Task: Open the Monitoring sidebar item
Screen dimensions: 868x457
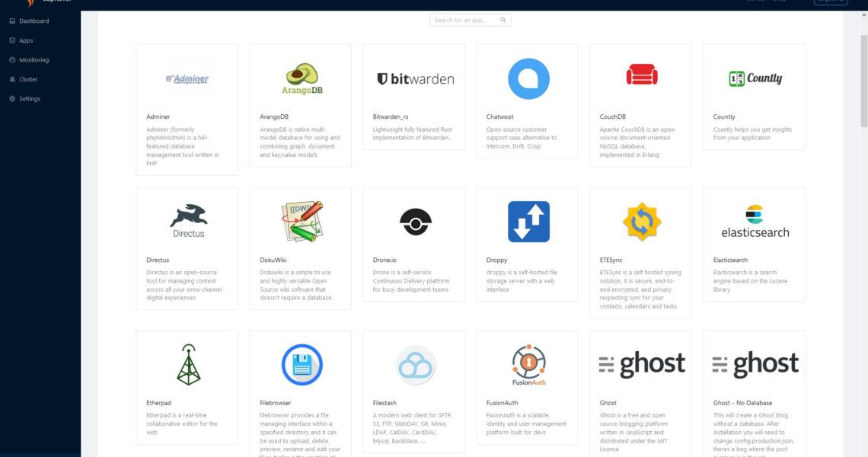Action: point(34,60)
